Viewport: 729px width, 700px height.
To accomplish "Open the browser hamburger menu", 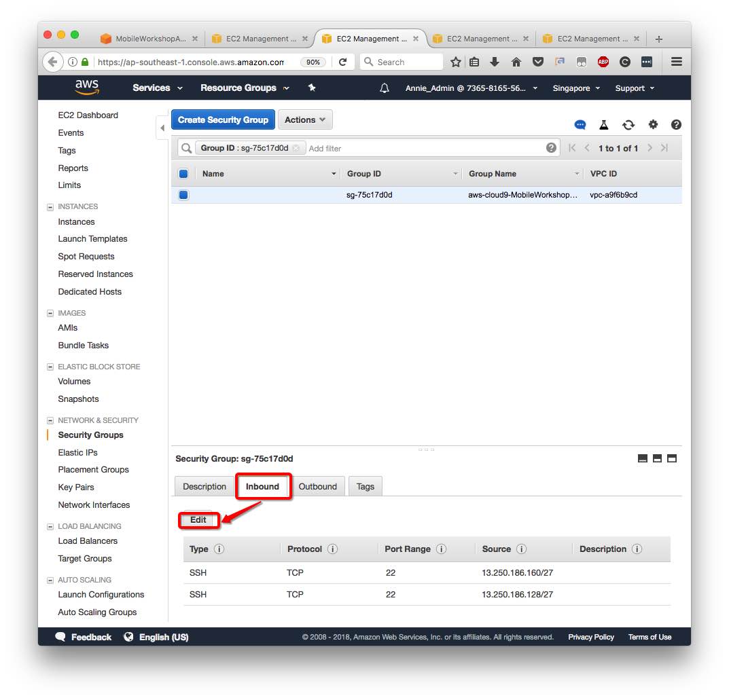I will tap(677, 61).
